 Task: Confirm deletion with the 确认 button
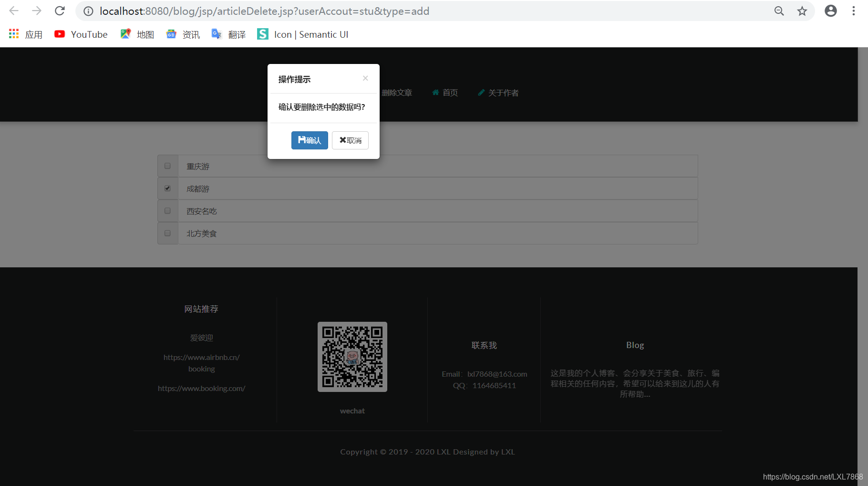coord(310,140)
